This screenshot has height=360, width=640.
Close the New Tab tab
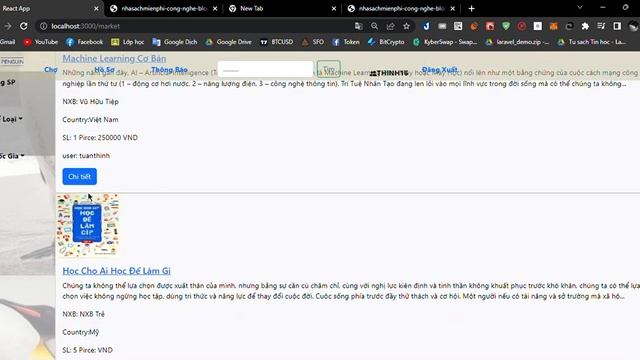pos(333,8)
